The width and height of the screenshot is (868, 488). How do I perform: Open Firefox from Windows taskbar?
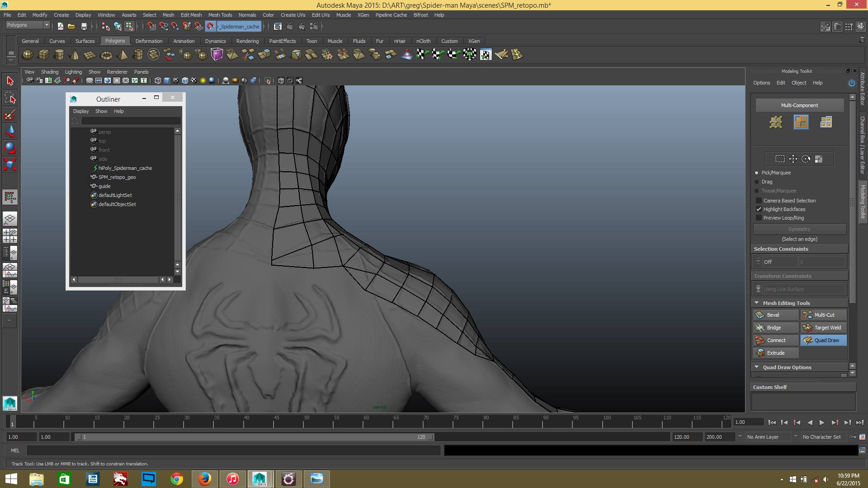[x=204, y=479]
